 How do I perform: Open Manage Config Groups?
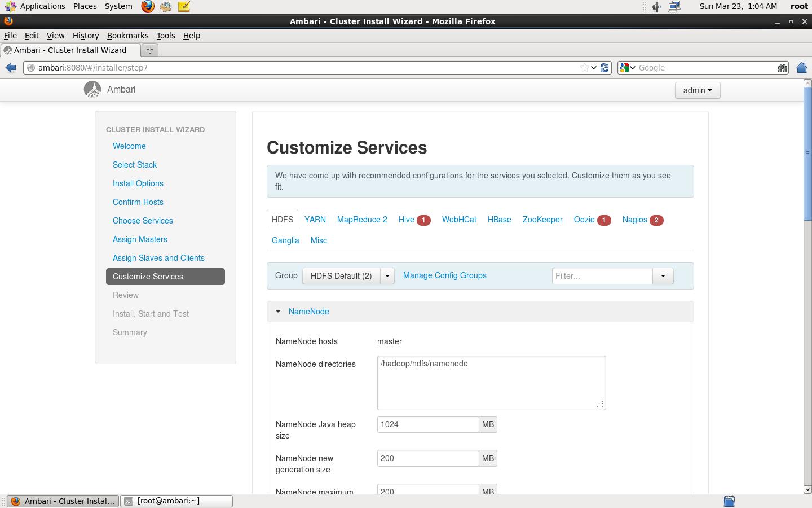click(444, 275)
